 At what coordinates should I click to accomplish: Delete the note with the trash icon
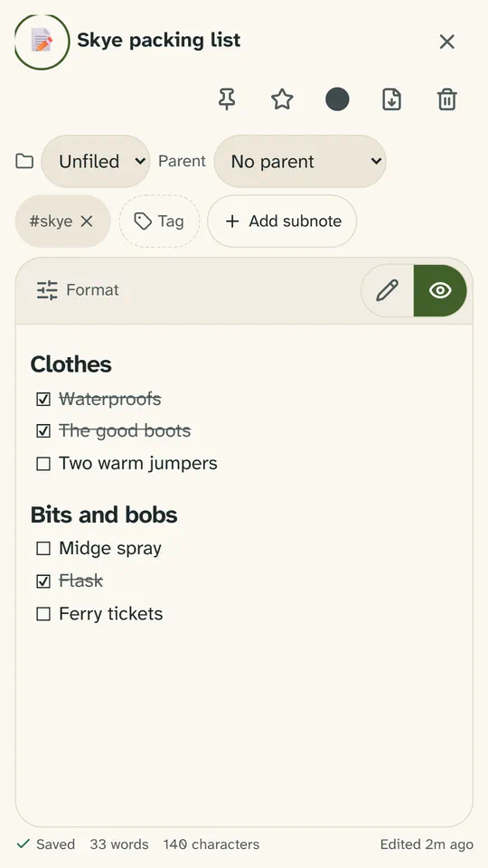(x=447, y=99)
